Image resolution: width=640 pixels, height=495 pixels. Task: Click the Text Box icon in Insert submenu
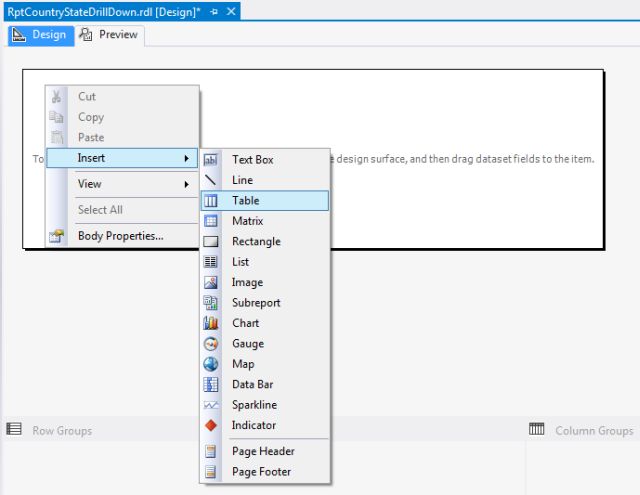click(211, 160)
